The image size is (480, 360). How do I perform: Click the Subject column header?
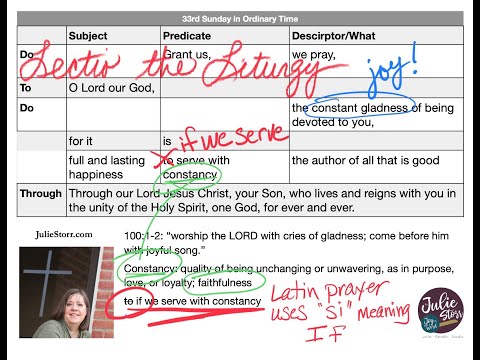(88, 36)
